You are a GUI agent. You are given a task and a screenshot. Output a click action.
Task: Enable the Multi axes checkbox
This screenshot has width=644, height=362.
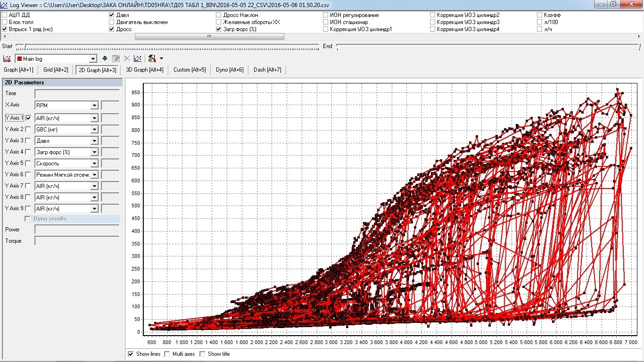coord(167,354)
